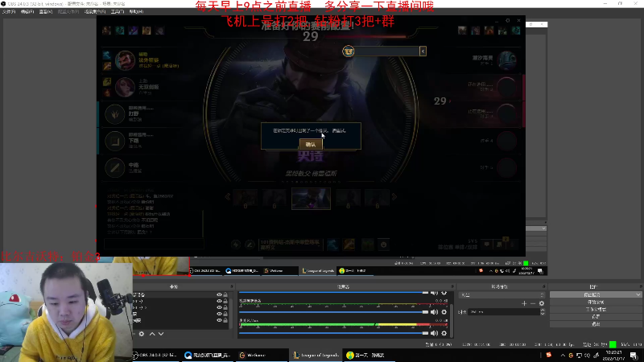Click the bottom lane 下路 role icon
The width and height of the screenshot is (644, 362).
click(114, 141)
